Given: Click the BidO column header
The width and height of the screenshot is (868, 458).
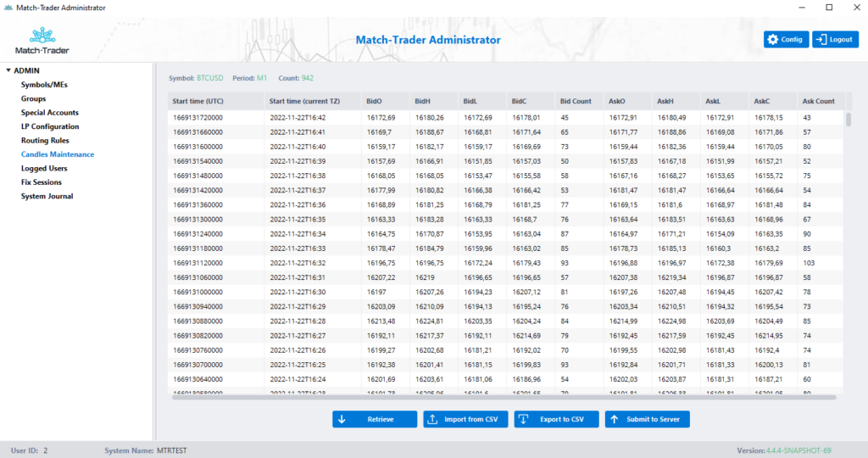Looking at the screenshot, I should pos(386,101).
